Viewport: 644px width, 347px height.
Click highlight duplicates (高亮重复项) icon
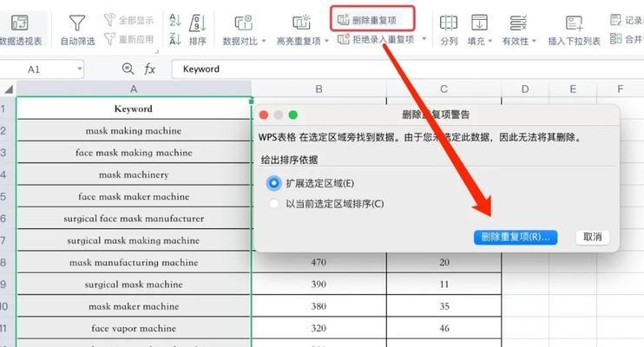tap(301, 23)
